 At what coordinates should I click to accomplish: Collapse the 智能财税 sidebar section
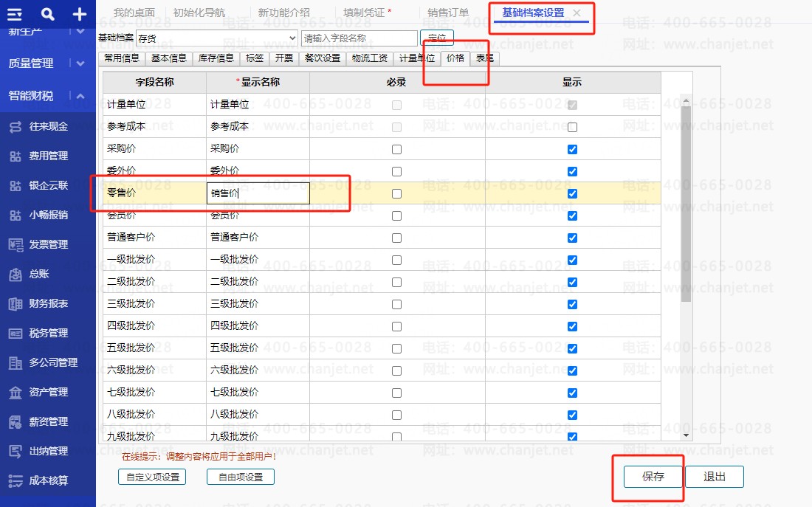(x=80, y=96)
